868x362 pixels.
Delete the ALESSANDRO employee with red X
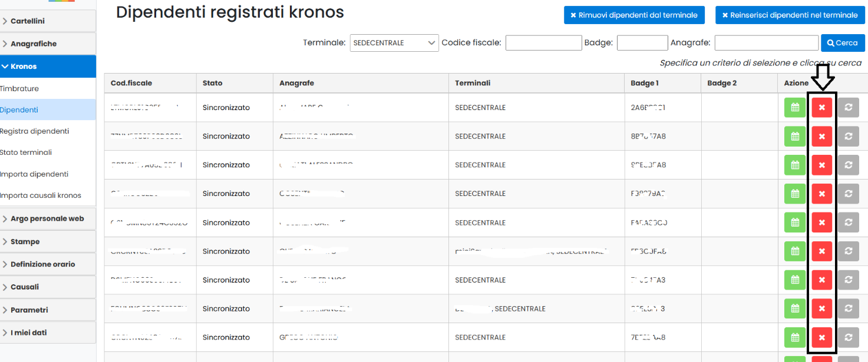[x=822, y=165]
